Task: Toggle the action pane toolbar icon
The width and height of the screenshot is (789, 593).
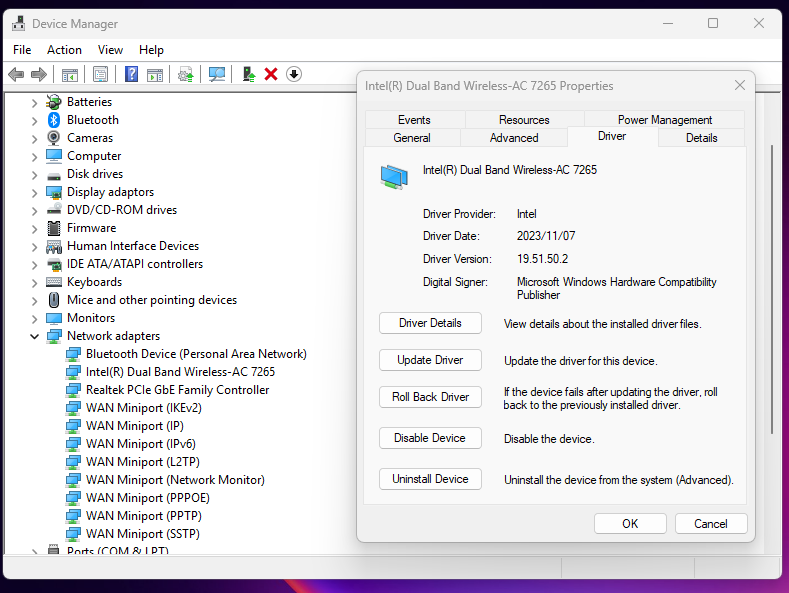Action: tap(155, 75)
